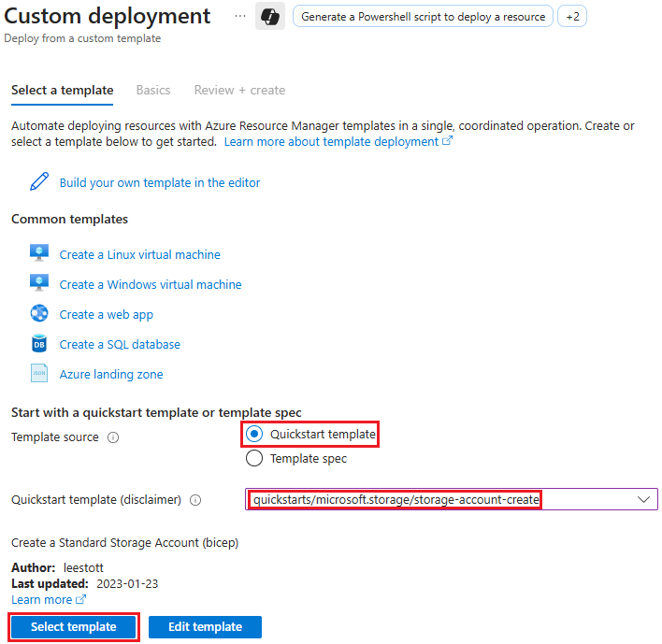Click the Quickstart template disclaimer info icon
Viewport: 662px width, 644px height.
195,500
